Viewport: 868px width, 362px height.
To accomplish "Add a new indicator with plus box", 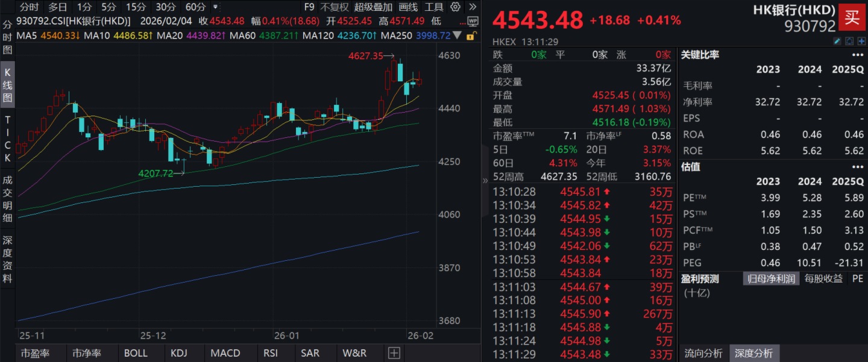I will tap(394, 353).
